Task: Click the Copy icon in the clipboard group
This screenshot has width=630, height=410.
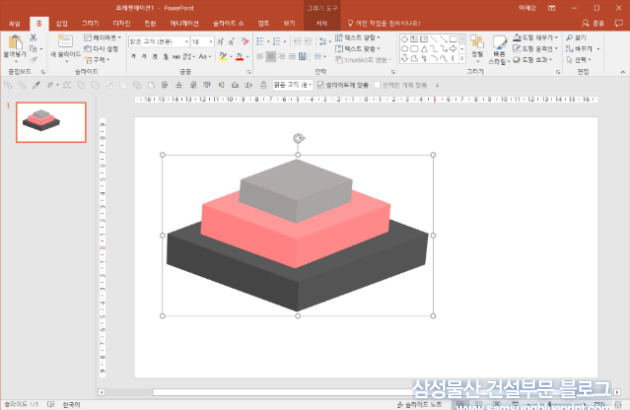Action: [33, 49]
